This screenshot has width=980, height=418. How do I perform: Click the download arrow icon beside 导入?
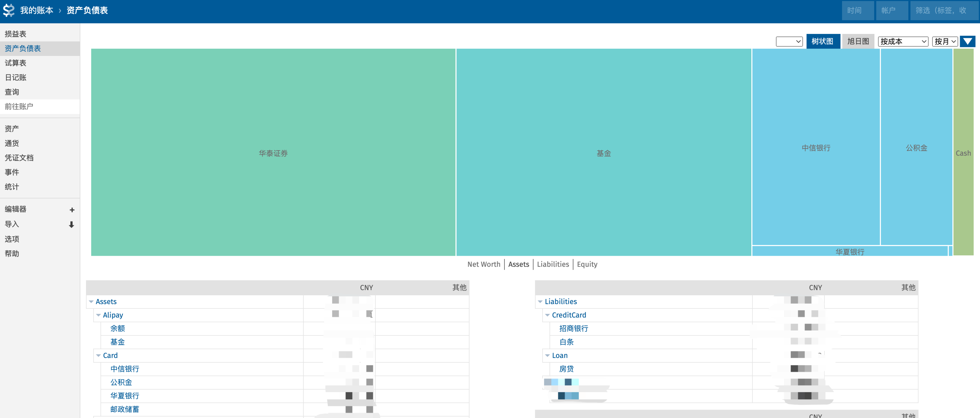[x=72, y=224]
